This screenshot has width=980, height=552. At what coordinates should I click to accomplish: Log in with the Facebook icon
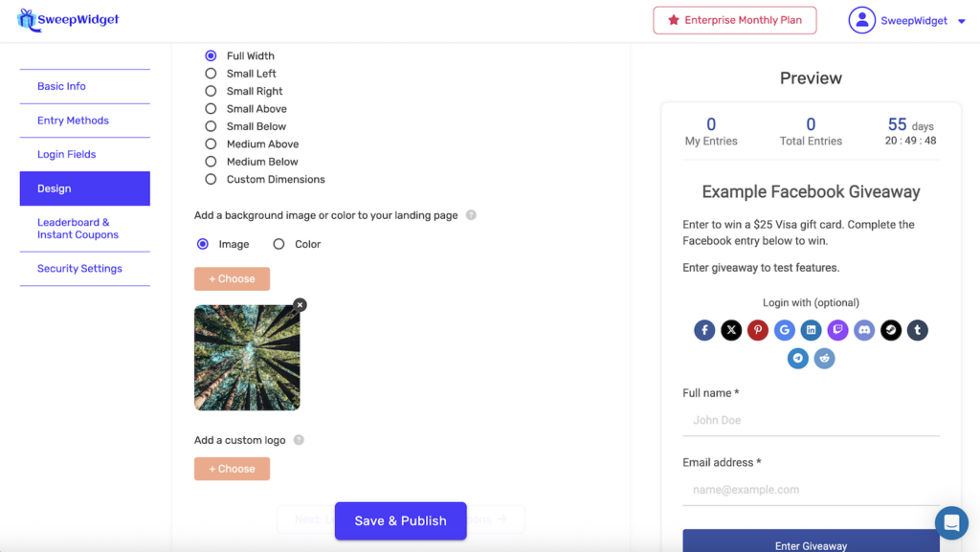(x=704, y=330)
